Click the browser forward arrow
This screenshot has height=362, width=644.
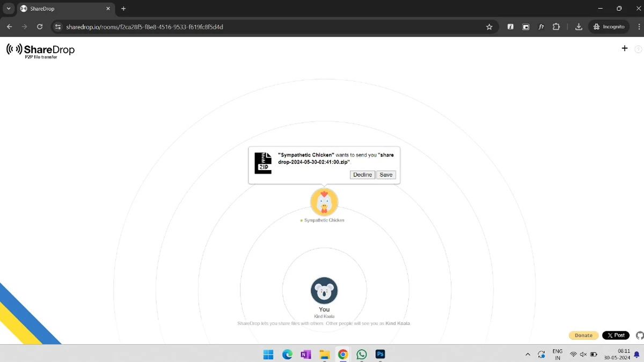pos(24,27)
